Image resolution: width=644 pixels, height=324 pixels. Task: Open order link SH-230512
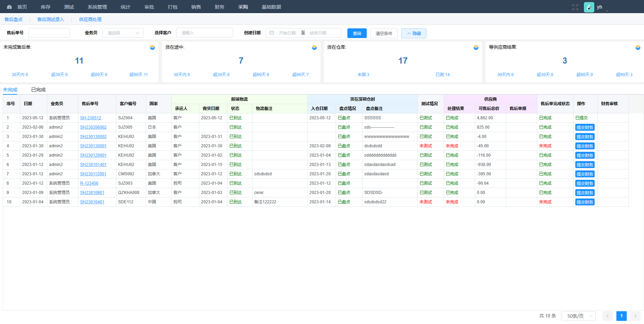[x=90, y=118]
